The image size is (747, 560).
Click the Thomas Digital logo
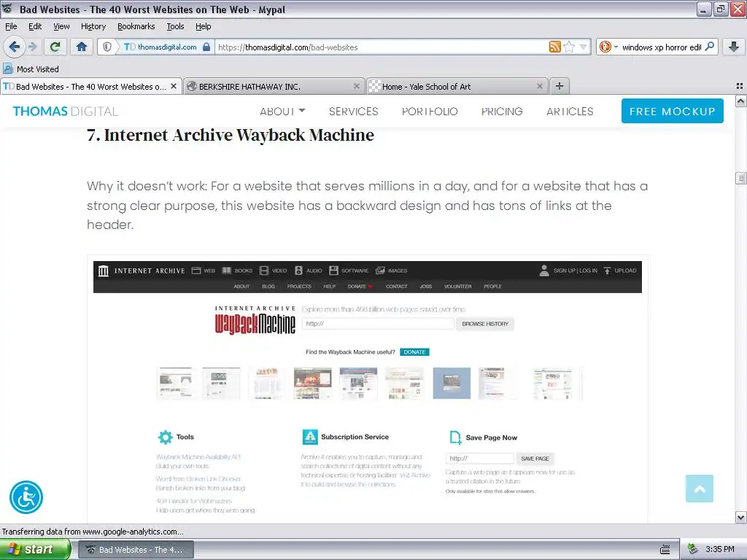coord(65,112)
